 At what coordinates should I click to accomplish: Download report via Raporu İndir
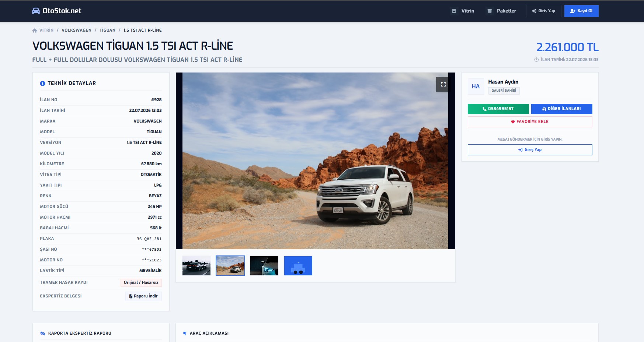[143, 296]
